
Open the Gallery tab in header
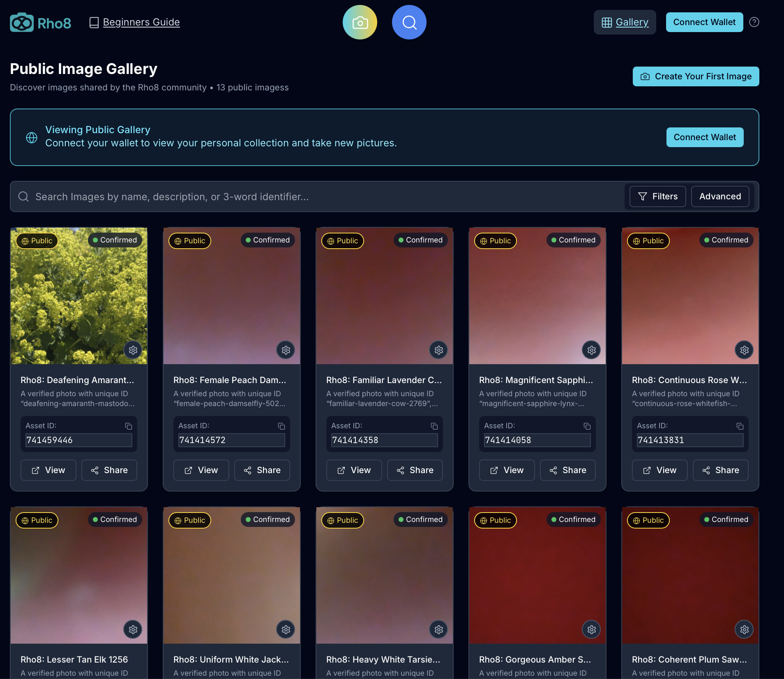(x=625, y=22)
